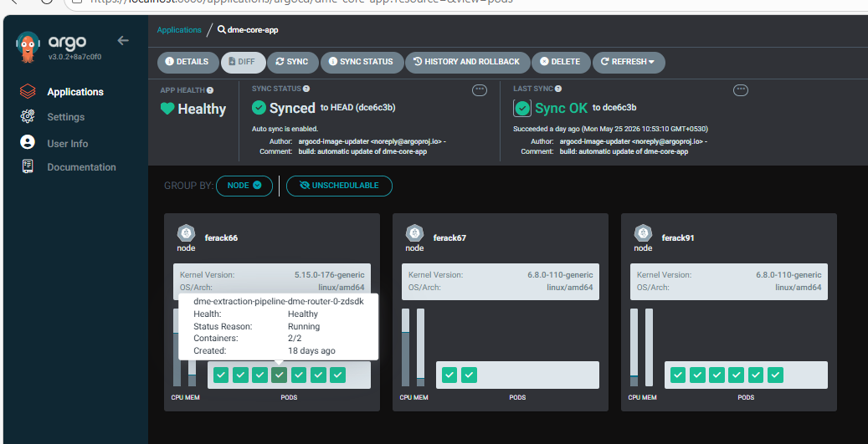Click the 'to dce6c3b' last sync revision
Viewport: 868px width, 444px height.
614,108
